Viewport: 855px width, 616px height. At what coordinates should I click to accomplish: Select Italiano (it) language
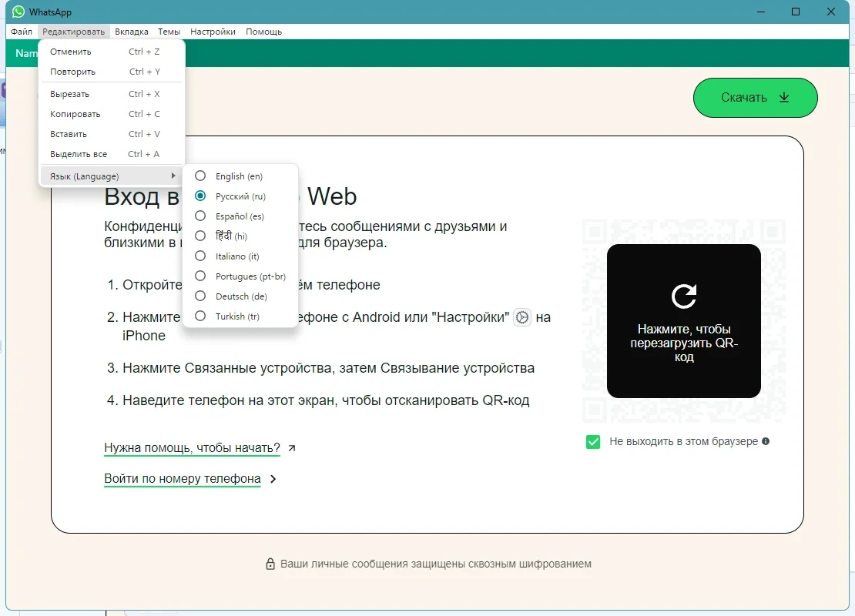coord(240,256)
